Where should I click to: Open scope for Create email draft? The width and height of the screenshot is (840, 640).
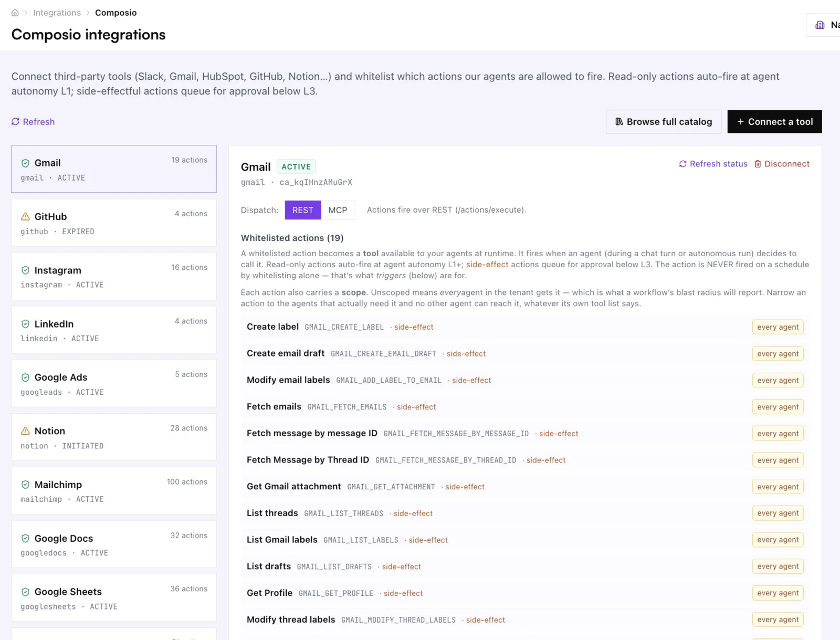click(x=778, y=354)
